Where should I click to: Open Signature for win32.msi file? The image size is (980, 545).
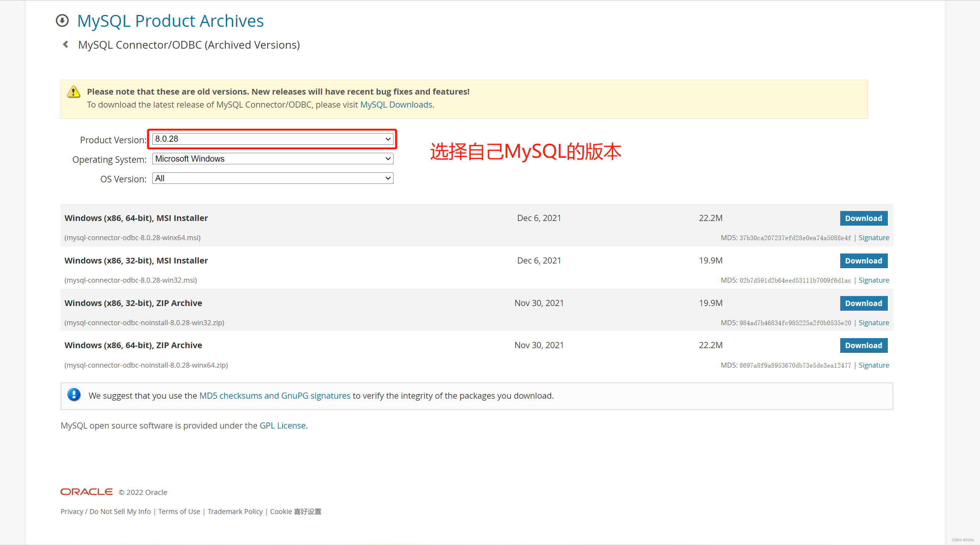click(874, 280)
